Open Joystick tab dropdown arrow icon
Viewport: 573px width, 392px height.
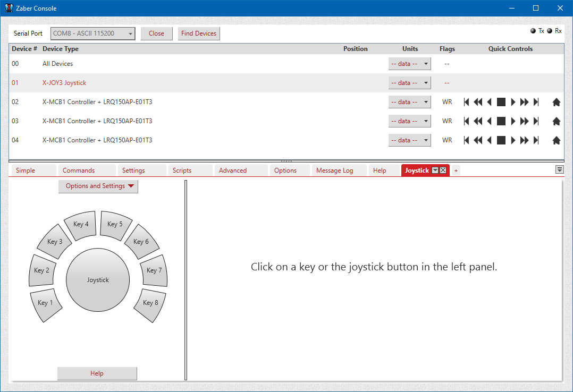pyautogui.click(x=435, y=171)
